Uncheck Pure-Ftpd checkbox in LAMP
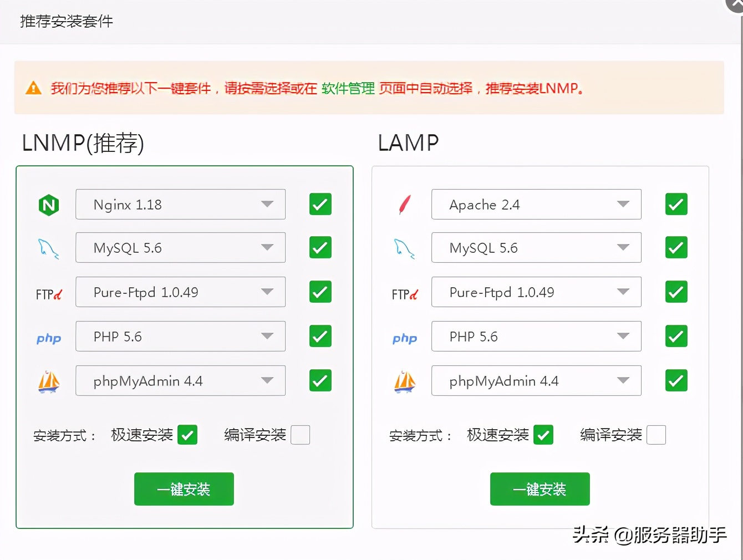The width and height of the screenshot is (743, 560). point(676,292)
